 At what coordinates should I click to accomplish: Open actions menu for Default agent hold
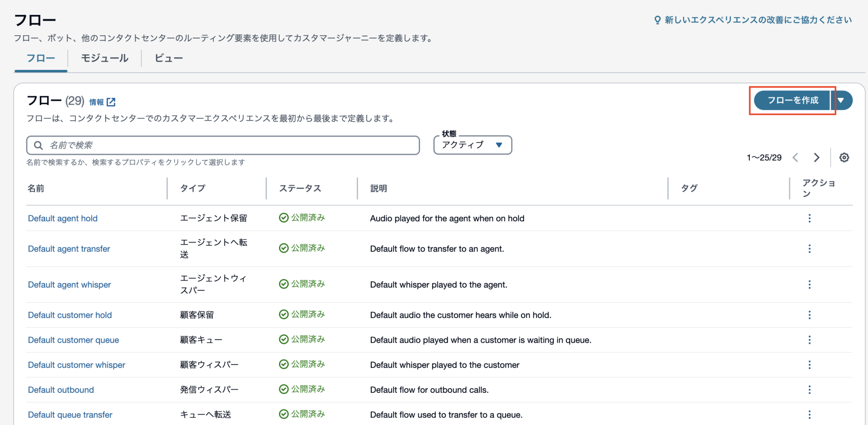810,218
